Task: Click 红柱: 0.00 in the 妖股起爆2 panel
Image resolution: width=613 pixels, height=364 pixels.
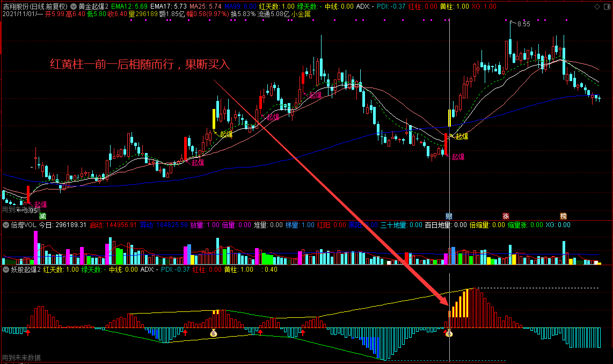Action: tap(207, 270)
